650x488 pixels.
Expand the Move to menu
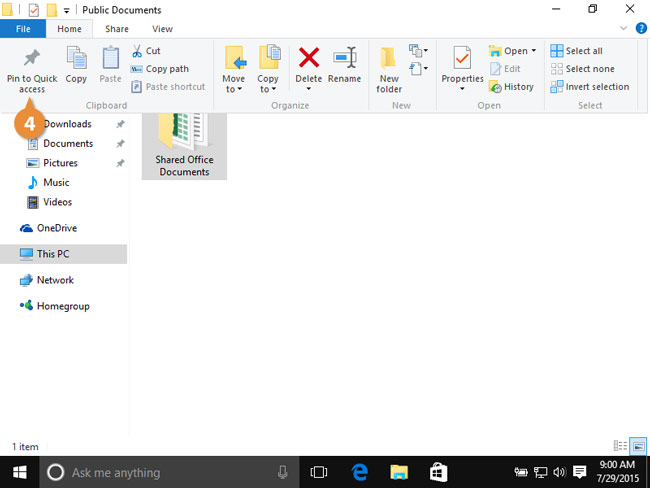(234, 70)
